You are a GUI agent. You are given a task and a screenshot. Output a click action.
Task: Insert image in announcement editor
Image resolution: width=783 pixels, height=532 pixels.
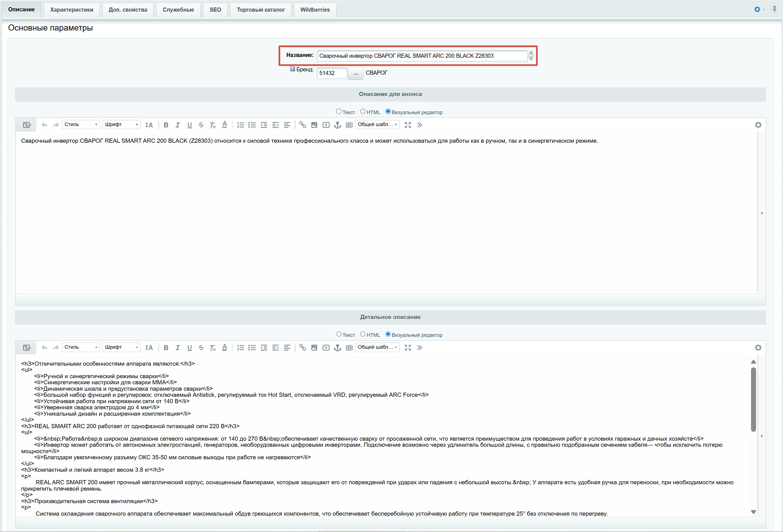(314, 125)
